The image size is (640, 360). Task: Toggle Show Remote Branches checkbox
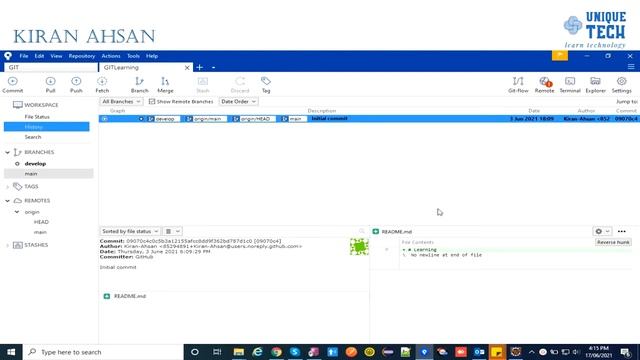coord(152,101)
